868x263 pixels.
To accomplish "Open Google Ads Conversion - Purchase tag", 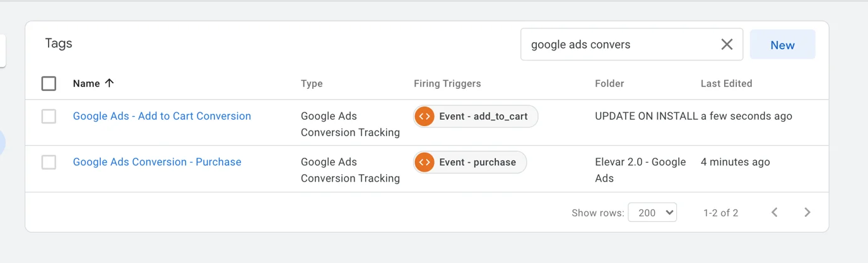I will pos(157,162).
